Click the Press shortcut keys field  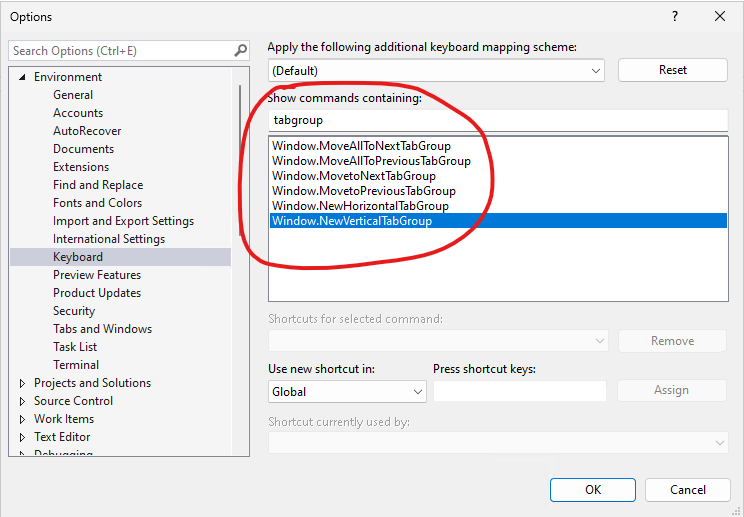(520, 391)
